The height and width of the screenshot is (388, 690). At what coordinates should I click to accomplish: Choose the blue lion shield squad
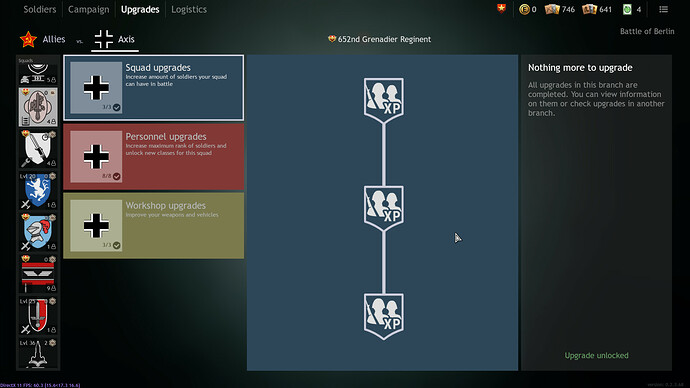click(38, 190)
